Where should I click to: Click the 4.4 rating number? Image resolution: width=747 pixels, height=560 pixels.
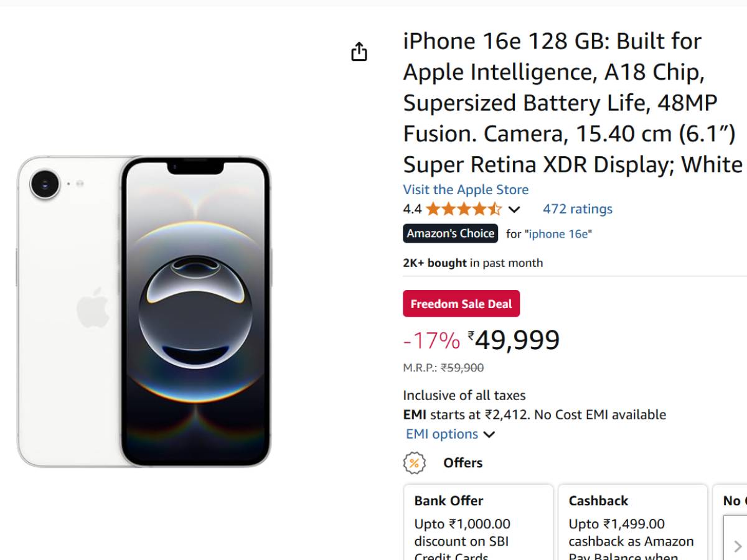pyautogui.click(x=412, y=209)
